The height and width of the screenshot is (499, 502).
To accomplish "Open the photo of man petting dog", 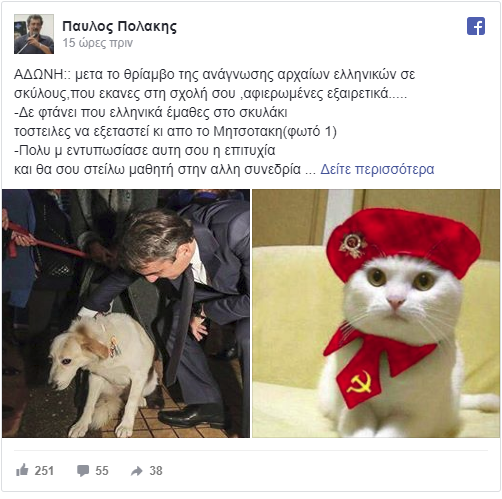I will point(126,313).
